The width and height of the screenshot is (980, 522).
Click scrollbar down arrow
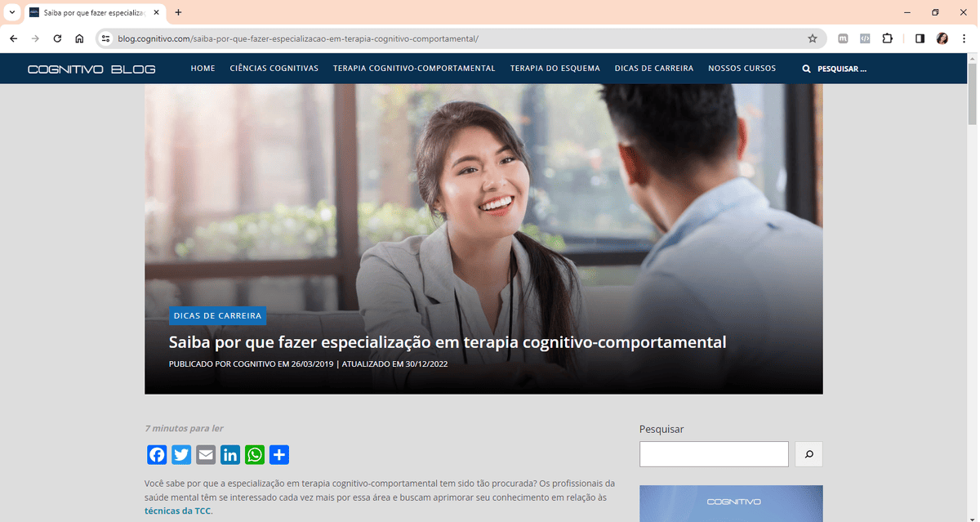point(972,517)
